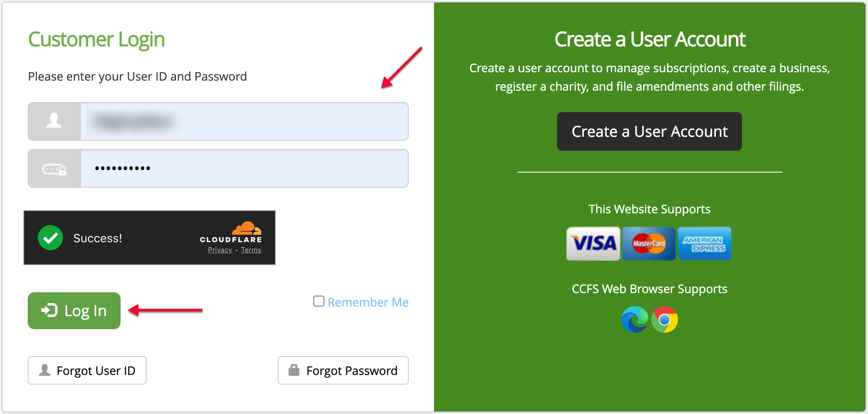Open the Forgot Password option
Image resolution: width=868 pixels, height=414 pixels.
click(x=343, y=370)
